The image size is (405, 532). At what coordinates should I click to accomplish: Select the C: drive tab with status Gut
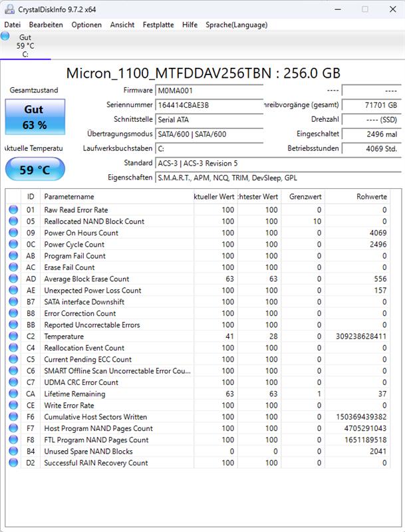coord(25,45)
